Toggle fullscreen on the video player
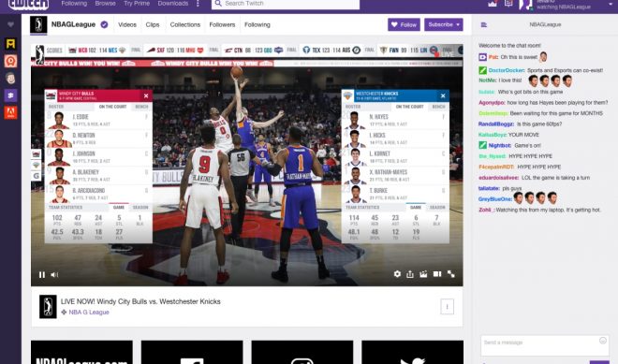 coord(451,274)
